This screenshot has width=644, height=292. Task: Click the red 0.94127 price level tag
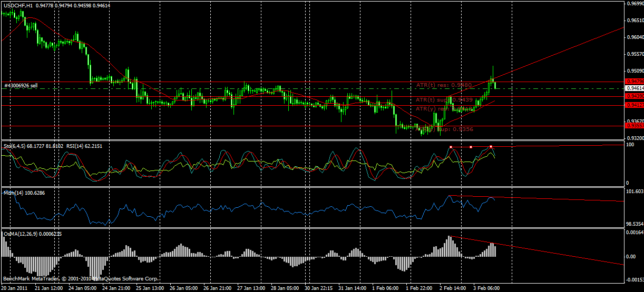tap(634, 105)
